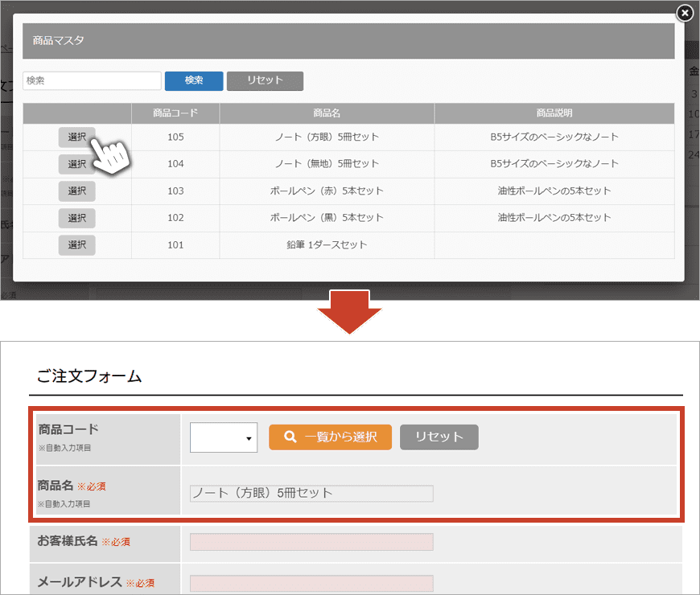This screenshot has width=700, height=595.
Task: Click the ノート（無地）5冊セット product name cell
Action: pos(327,164)
